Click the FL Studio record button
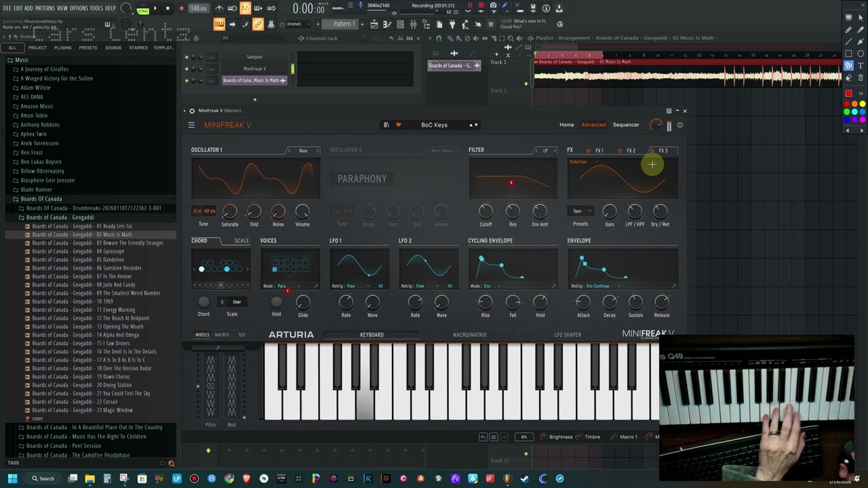The image size is (868, 488). click(x=181, y=8)
